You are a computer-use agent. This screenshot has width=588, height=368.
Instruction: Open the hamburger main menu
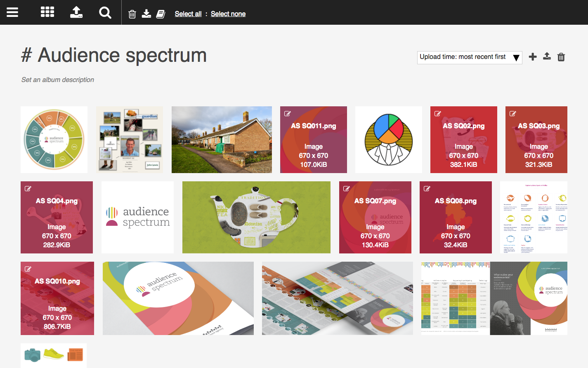tap(12, 12)
